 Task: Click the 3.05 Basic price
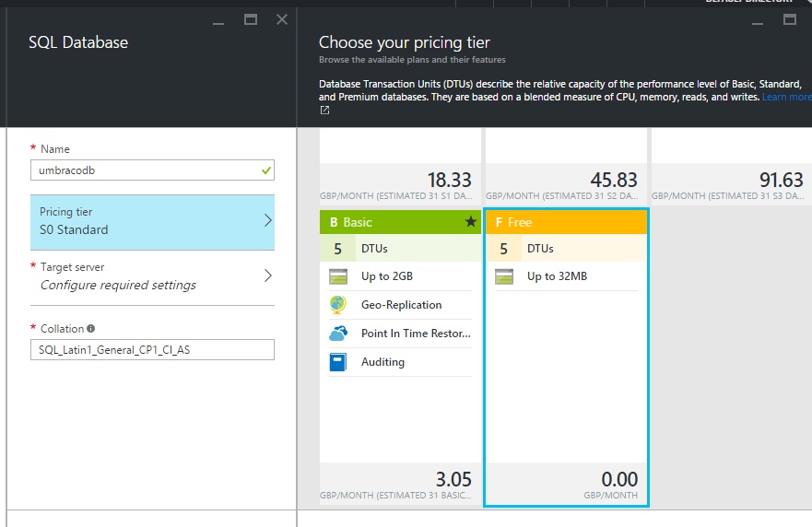453,479
